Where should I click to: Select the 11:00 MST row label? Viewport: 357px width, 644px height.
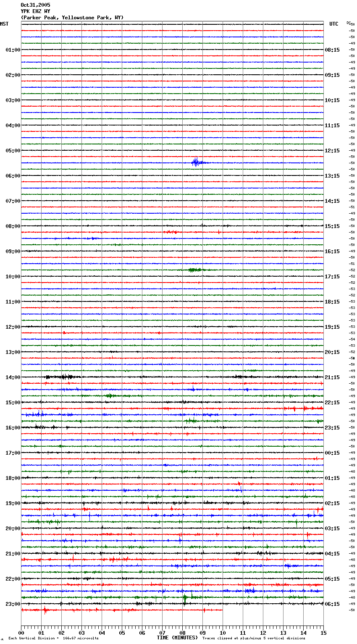13,302
